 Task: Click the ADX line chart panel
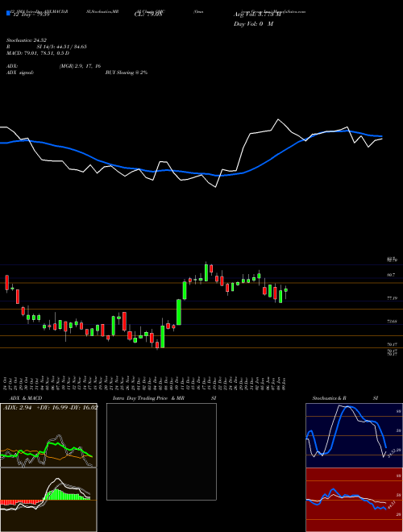48,435
